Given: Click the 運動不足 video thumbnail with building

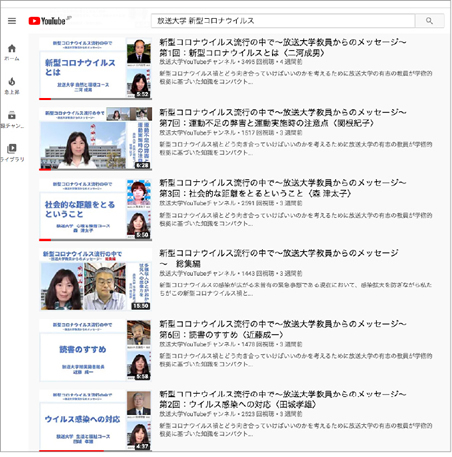Looking at the screenshot, I should tap(95, 139).
